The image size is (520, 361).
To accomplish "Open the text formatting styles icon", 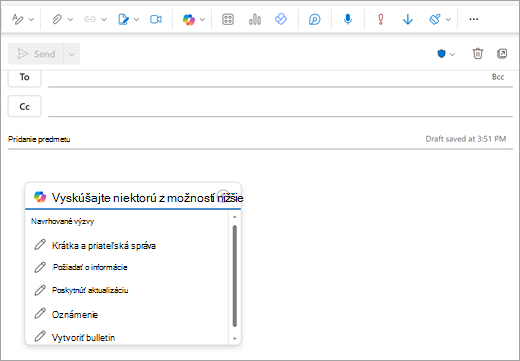I will (17, 19).
